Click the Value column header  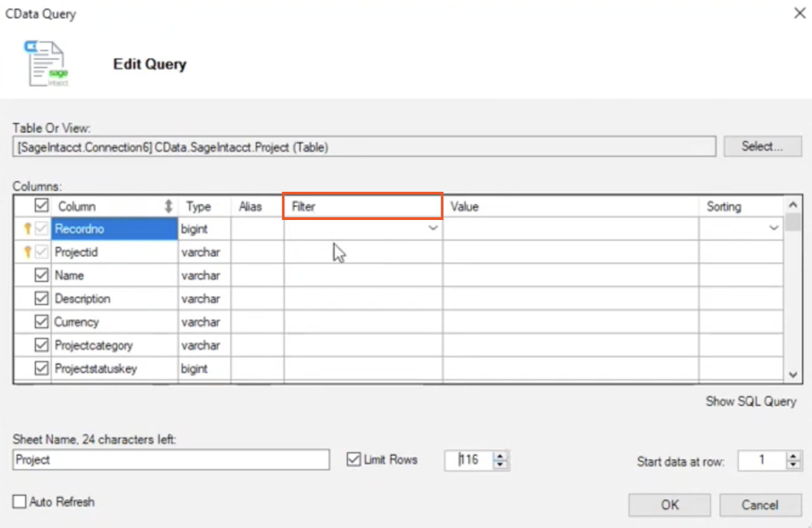465,206
